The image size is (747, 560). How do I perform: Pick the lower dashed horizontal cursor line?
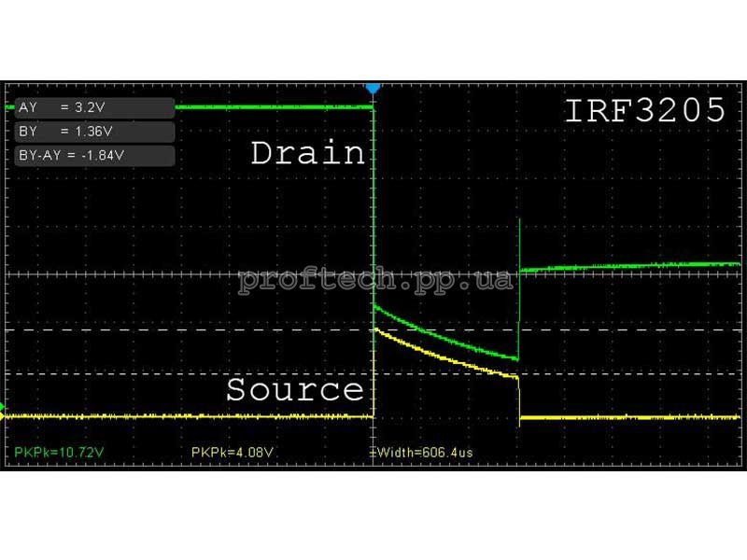[187, 373]
